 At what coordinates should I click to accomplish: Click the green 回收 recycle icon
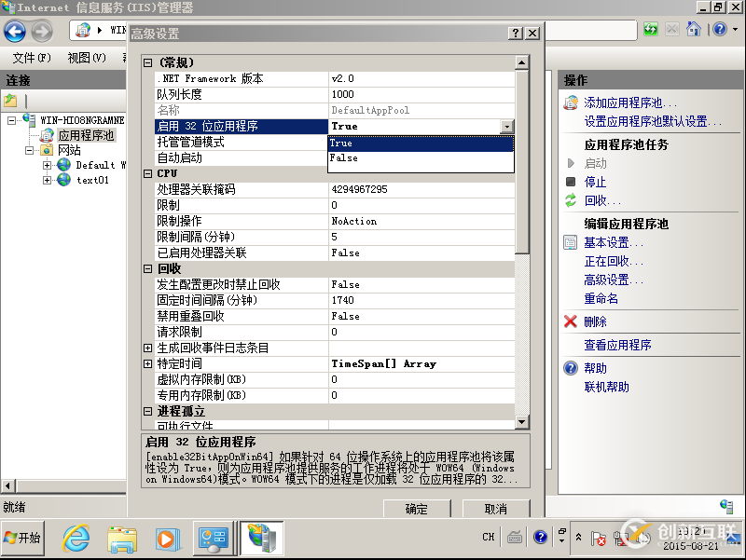569,200
